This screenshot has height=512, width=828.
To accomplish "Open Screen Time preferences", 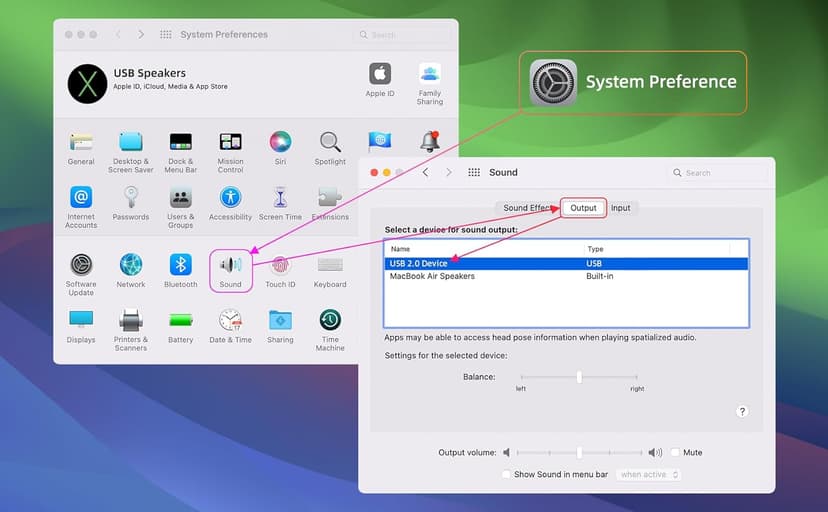I will [x=280, y=197].
